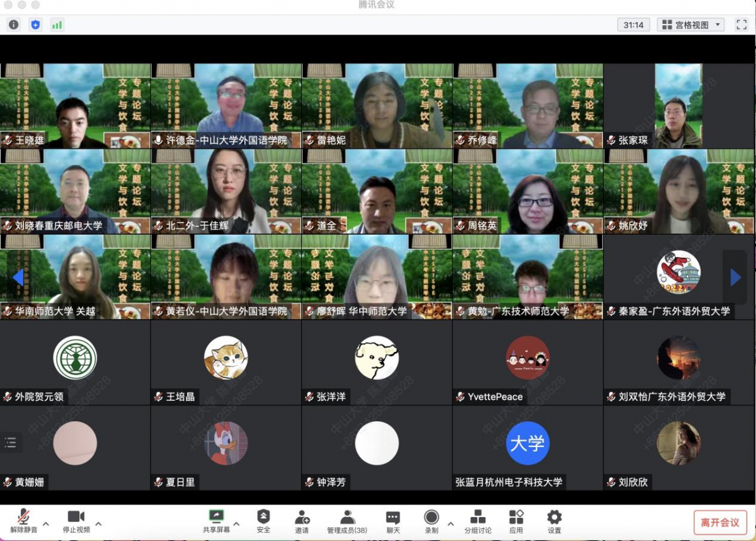This screenshot has height=541, width=756.
Task: Stop video (停止视频) camera toggle
Action: click(x=76, y=521)
